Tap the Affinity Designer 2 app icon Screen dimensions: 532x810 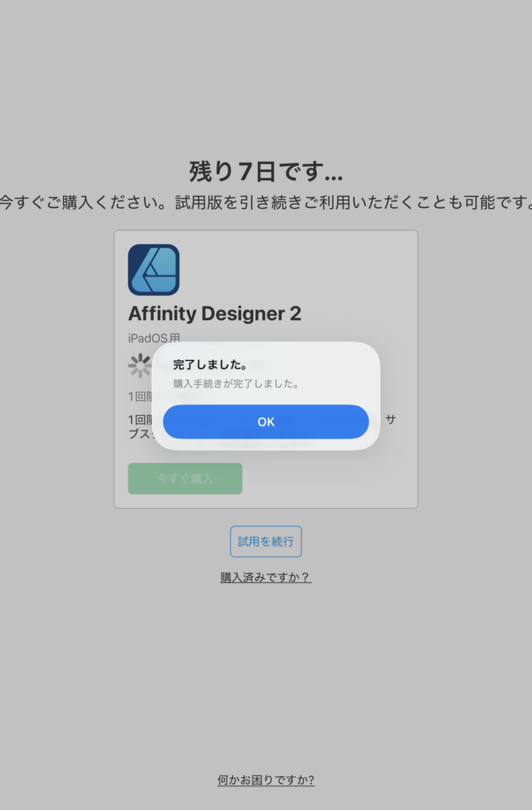click(x=153, y=270)
